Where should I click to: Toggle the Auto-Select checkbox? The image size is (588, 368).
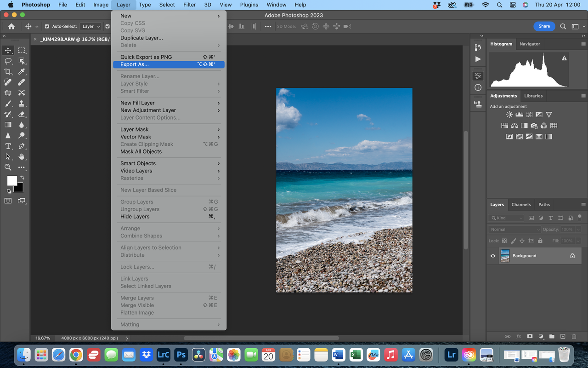[x=47, y=27]
